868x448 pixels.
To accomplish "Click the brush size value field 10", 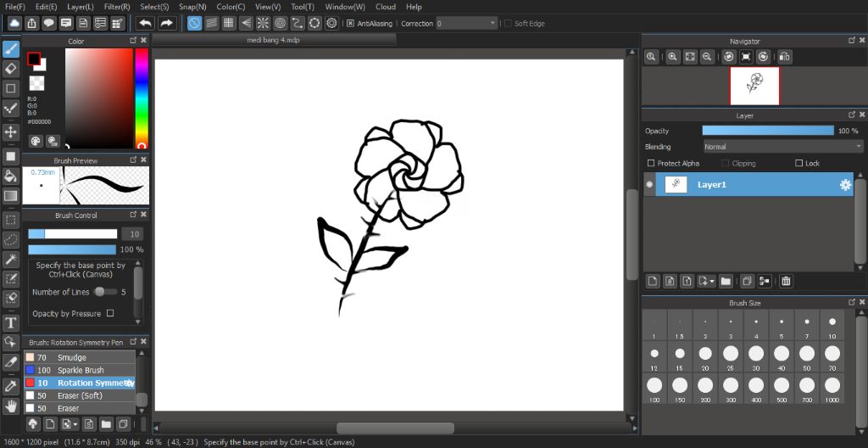I will point(133,234).
